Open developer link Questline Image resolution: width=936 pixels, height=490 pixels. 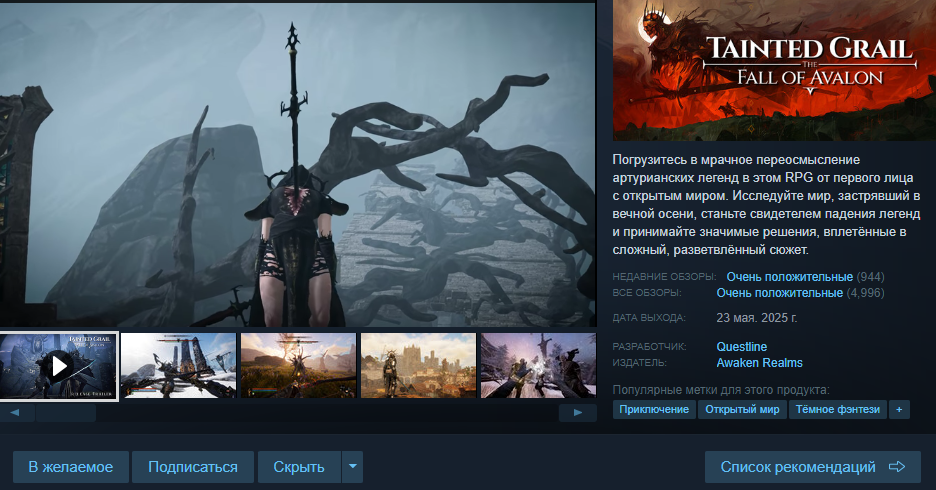(741, 347)
